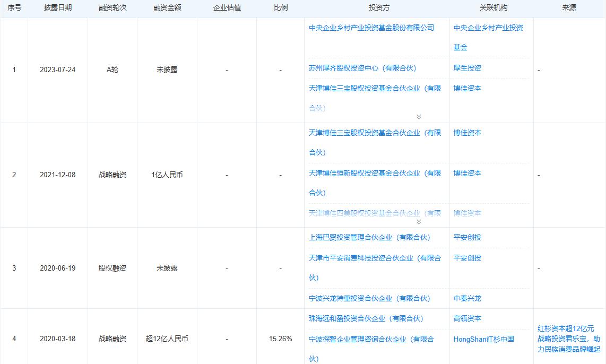Select sequence number 2 cell
Screen dimensions: 606x364
[14, 175]
